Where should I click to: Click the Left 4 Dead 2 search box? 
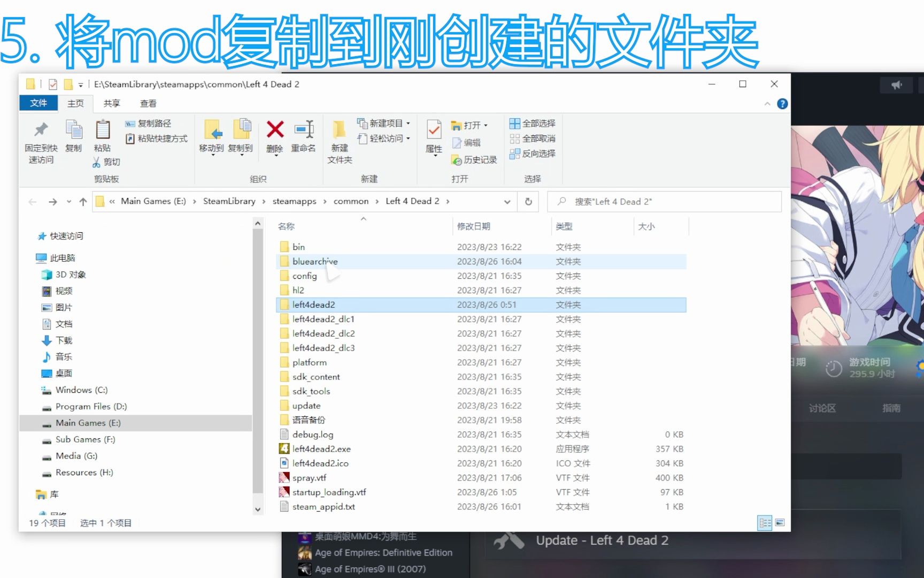[664, 202]
